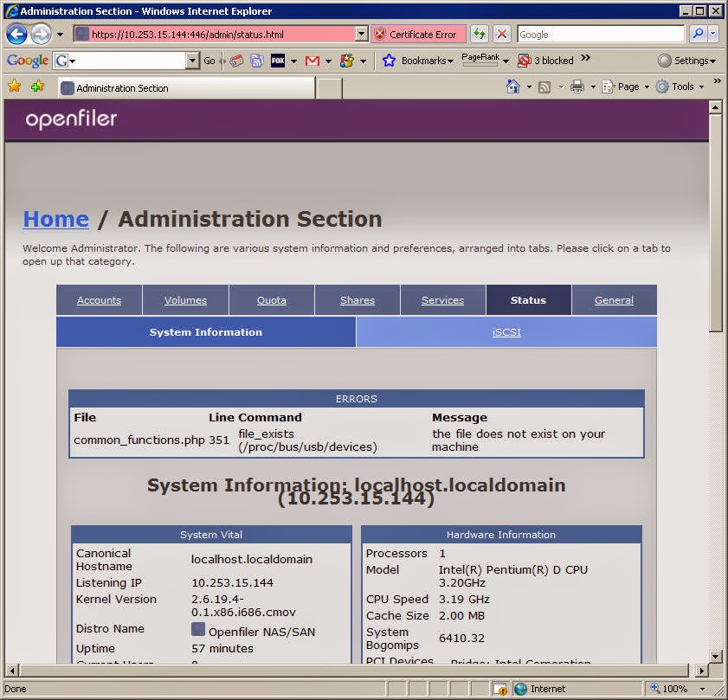Viewport: 728px width, 700px height.
Task: Open search provider options dropdown
Action: (x=713, y=34)
